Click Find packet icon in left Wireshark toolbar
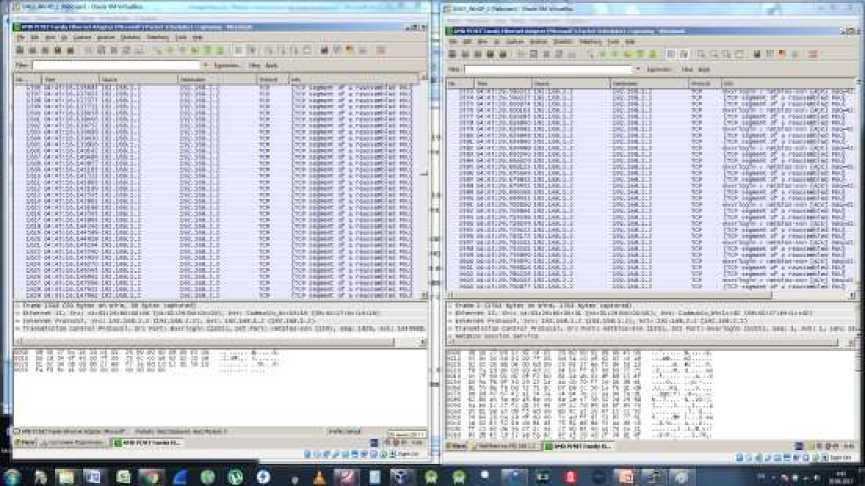Image resolution: width=865 pixels, height=486 pixels. (x=158, y=51)
